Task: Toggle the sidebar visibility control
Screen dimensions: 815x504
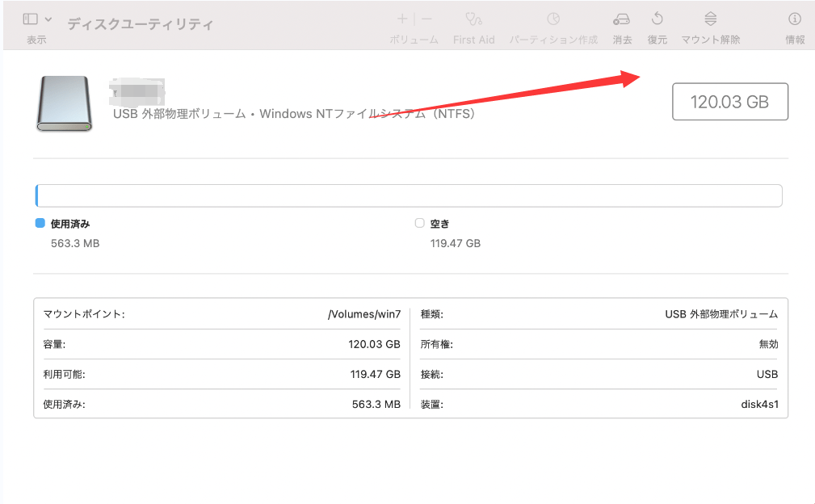Action: [x=31, y=18]
